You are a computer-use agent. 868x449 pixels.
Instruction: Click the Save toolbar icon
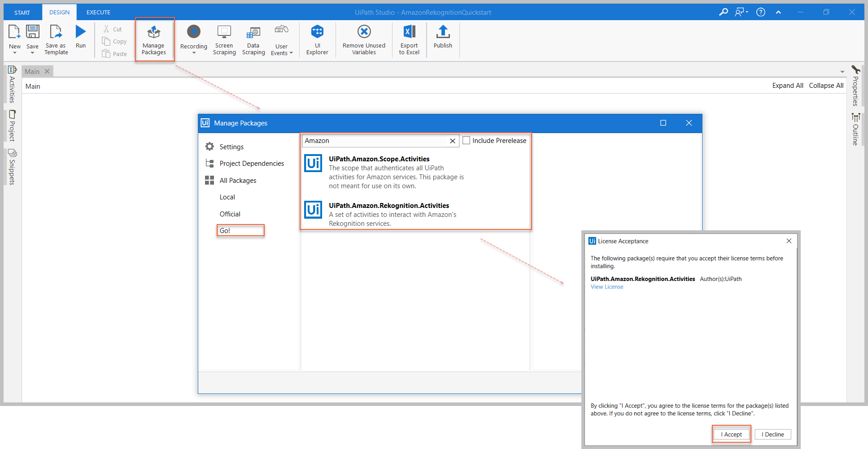pos(32,32)
